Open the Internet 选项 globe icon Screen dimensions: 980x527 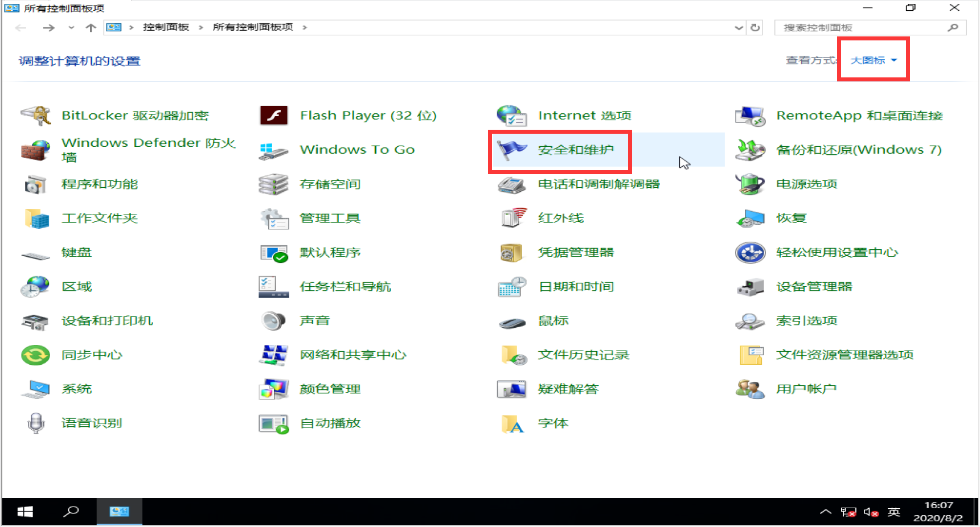(x=511, y=116)
